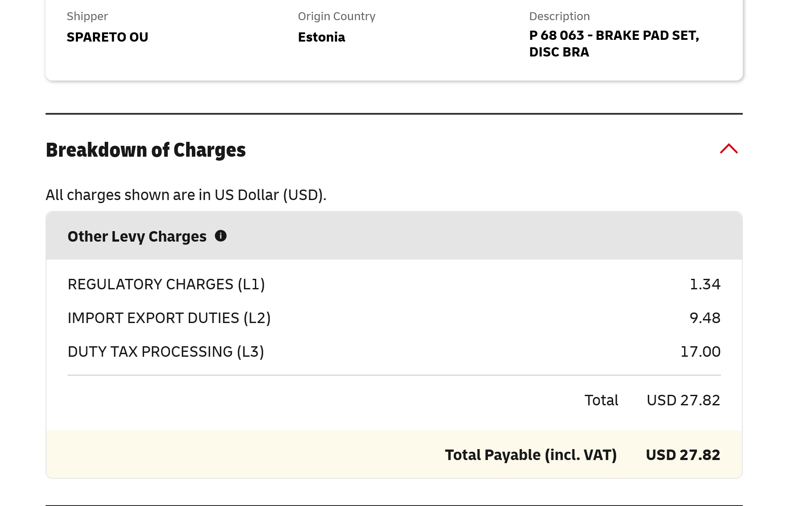Click the shipper name SPARETO OU
Viewport: 812px width, 506px height.
click(107, 37)
